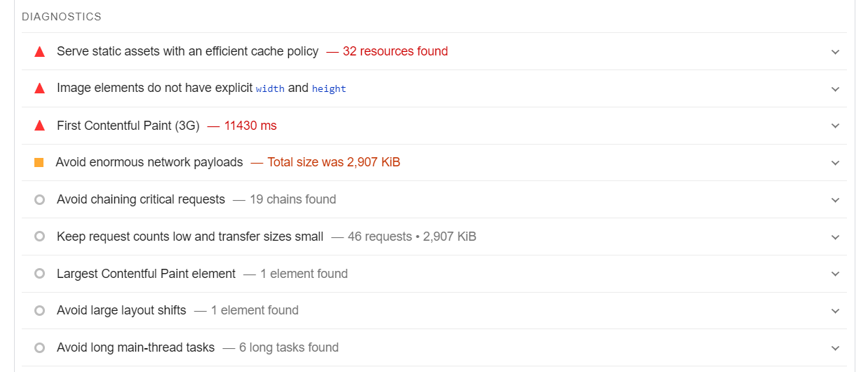This screenshot has width=868, height=372.
Task: Click the DIAGNOSTICS section heading
Action: point(62,16)
